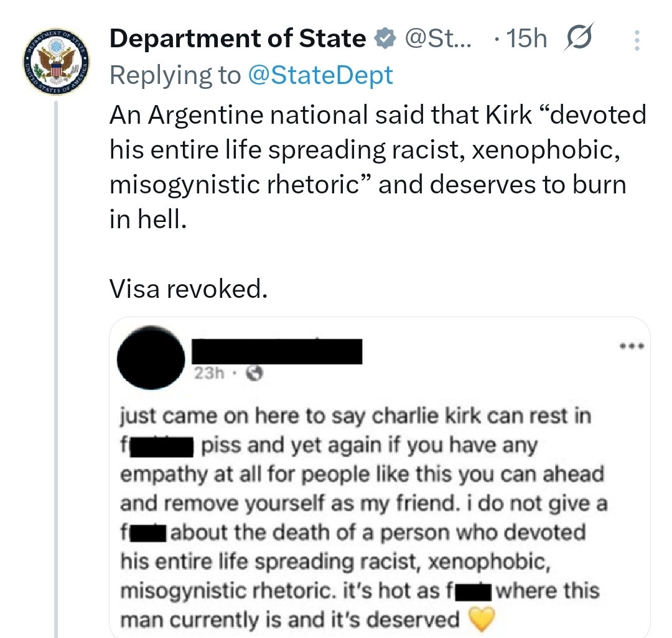
Task: Open the Department of State profile name
Action: (x=238, y=39)
